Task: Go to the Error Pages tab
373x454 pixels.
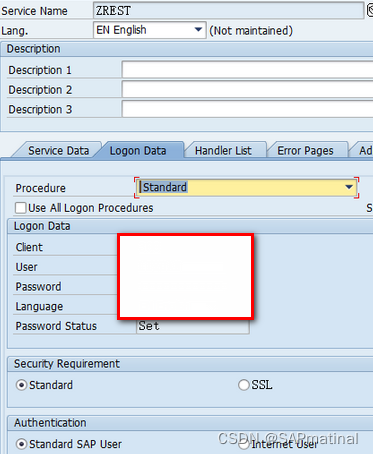Action: point(305,151)
